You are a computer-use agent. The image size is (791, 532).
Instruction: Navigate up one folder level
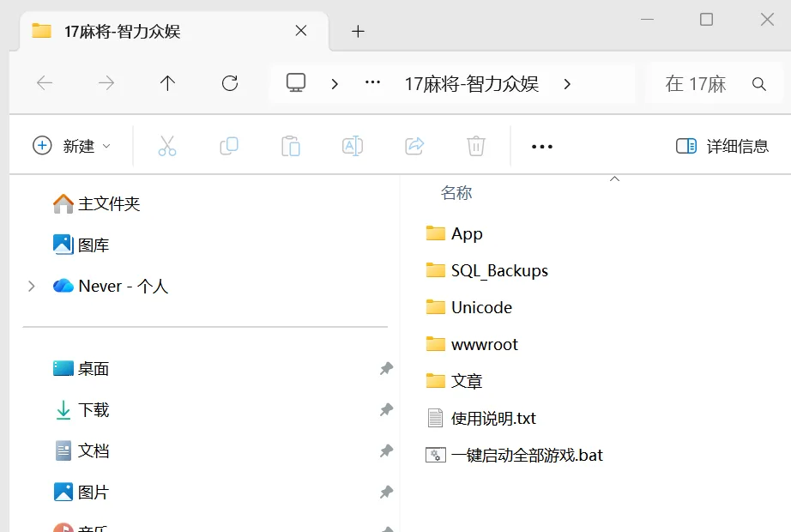pyautogui.click(x=167, y=82)
